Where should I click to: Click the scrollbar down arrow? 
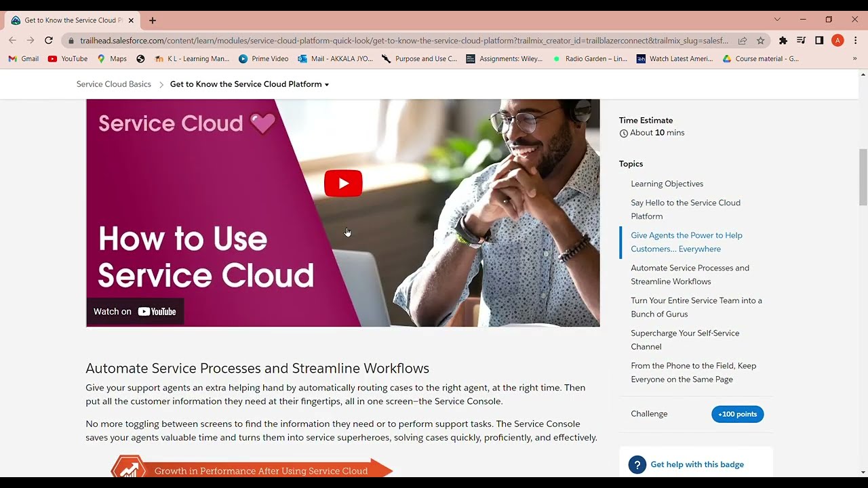(863, 472)
